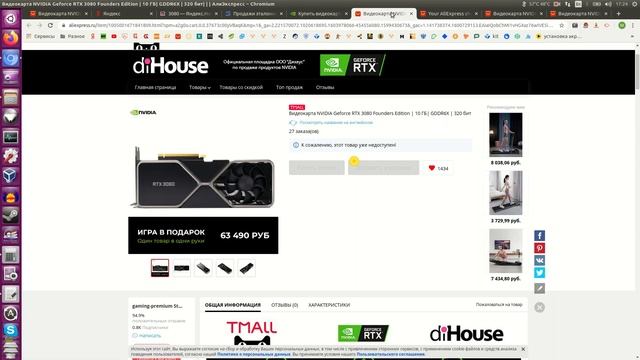640x360 pixels.
Task: View product title in English link
Action: (x=336, y=122)
